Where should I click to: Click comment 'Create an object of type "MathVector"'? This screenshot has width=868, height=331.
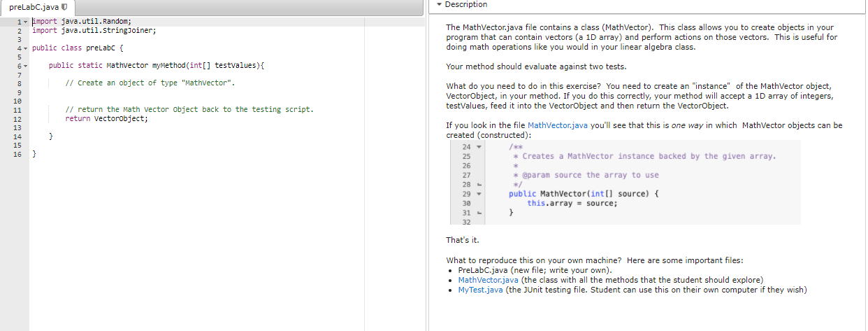pyautogui.click(x=150, y=83)
